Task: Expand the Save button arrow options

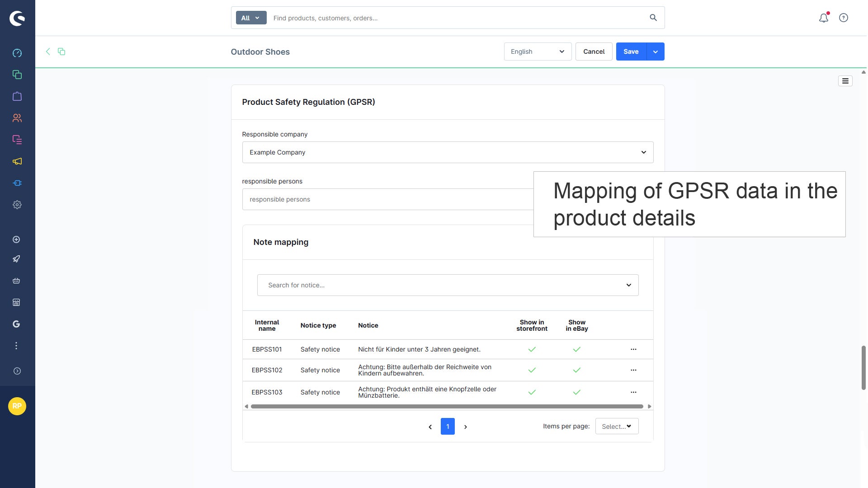Action: point(656,52)
